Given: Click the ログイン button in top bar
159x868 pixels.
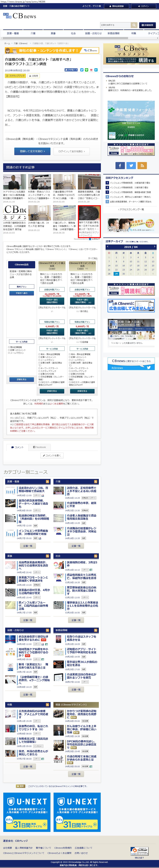Looking at the screenshot, I should coord(143,6).
